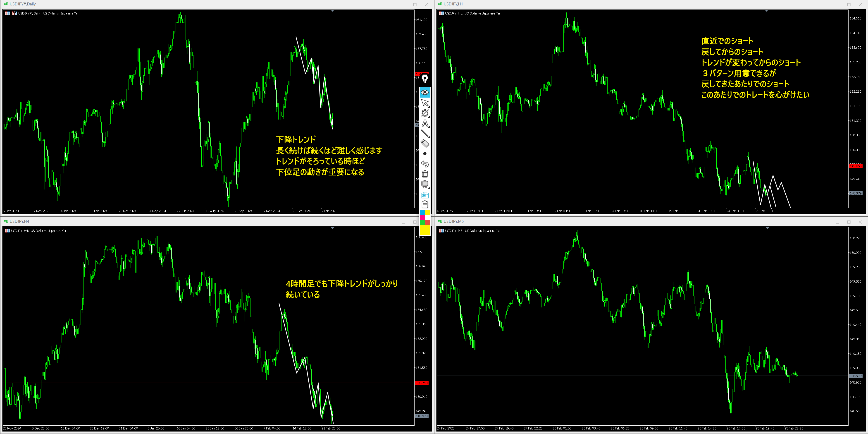The height and width of the screenshot is (434, 868).
Task: Click the pen nib icon above the drawing toolbar
Action: coord(424,79)
